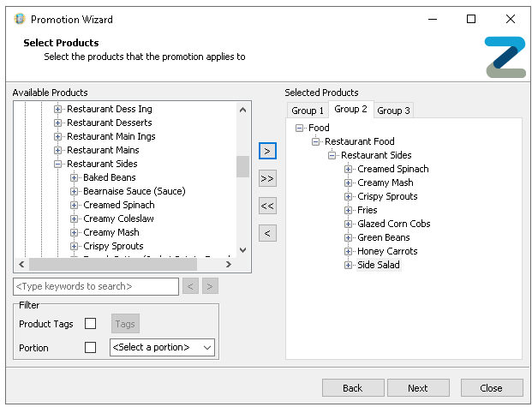Click the Back button
This screenshot has width=532, height=407.
pyautogui.click(x=353, y=388)
